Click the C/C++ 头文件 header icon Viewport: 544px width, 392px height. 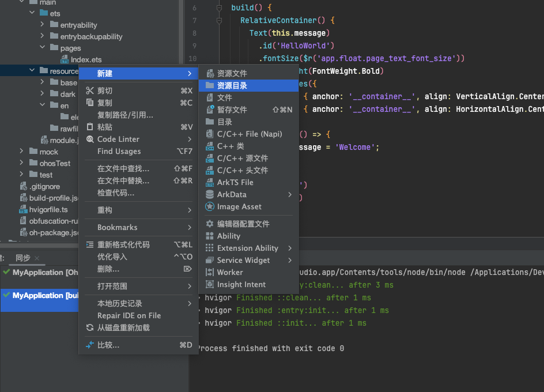pos(210,170)
